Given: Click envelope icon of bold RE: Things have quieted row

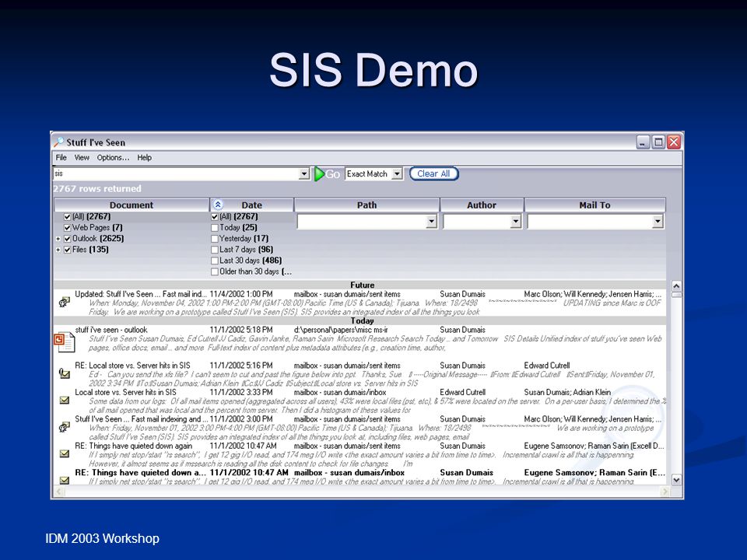Looking at the screenshot, I should pos(65,480).
